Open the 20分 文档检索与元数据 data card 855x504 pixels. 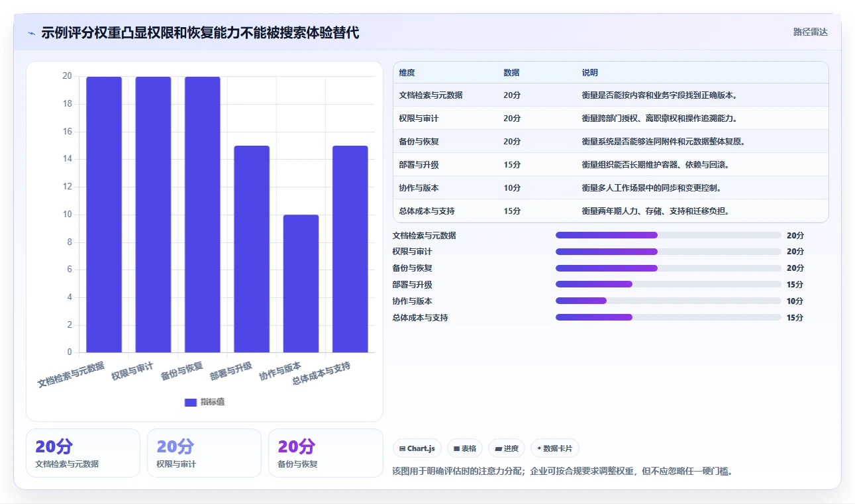coord(83,453)
